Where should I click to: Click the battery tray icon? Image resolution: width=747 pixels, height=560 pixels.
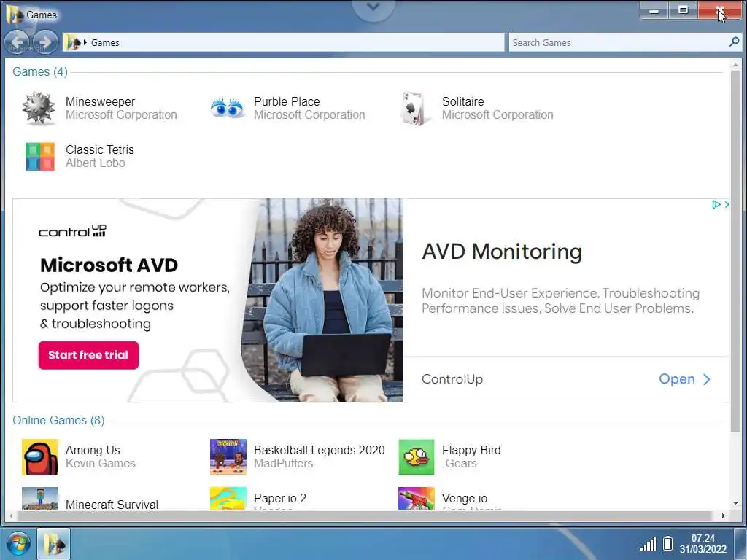pyautogui.click(x=668, y=543)
